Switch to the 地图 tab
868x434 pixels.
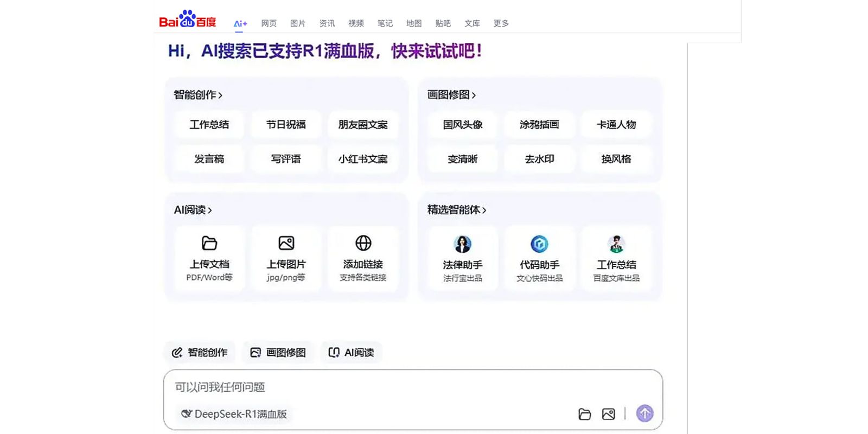point(414,23)
